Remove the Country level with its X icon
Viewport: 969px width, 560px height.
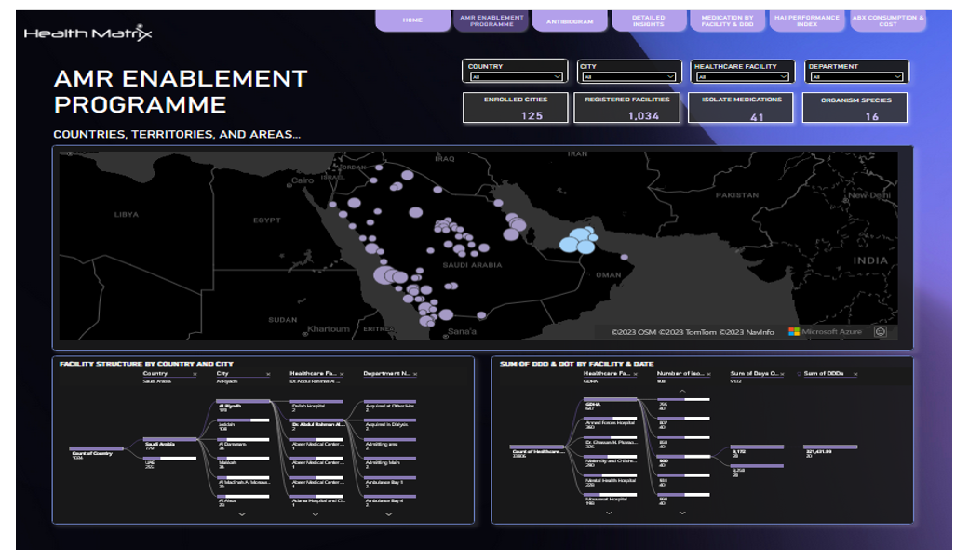(195, 374)
